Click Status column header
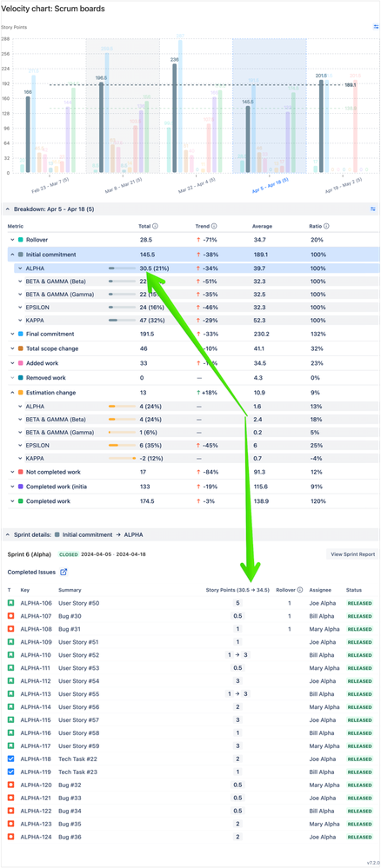The width and height of the screenshot is (381, 868). (353, 590)
